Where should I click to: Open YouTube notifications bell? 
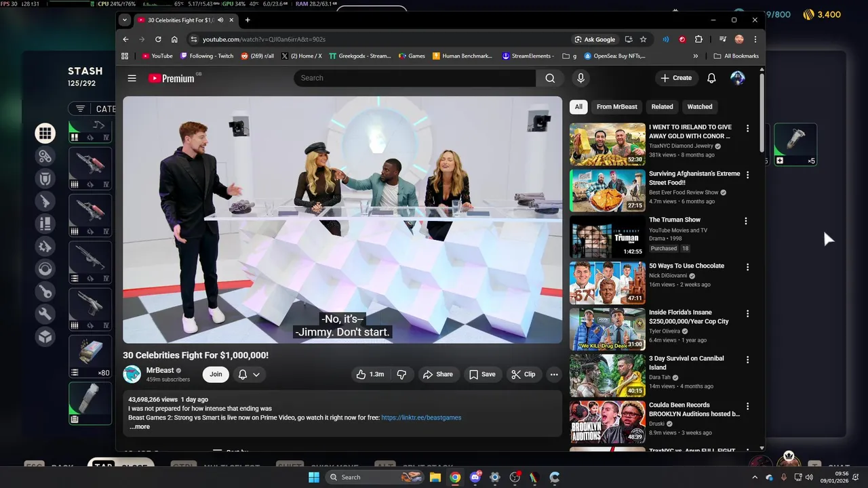[x=711, y=78]
